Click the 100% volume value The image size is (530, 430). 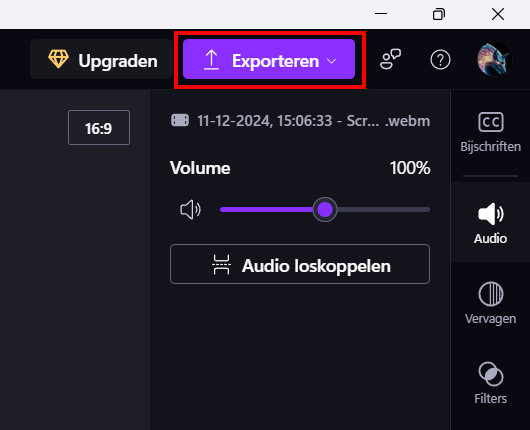click(410, 168)
